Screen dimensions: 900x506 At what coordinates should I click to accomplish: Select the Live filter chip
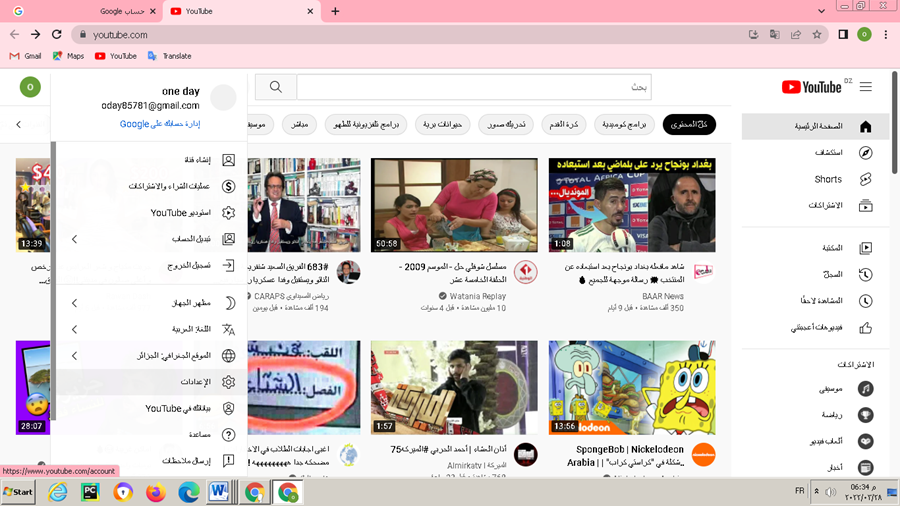[x=300, y=124]
